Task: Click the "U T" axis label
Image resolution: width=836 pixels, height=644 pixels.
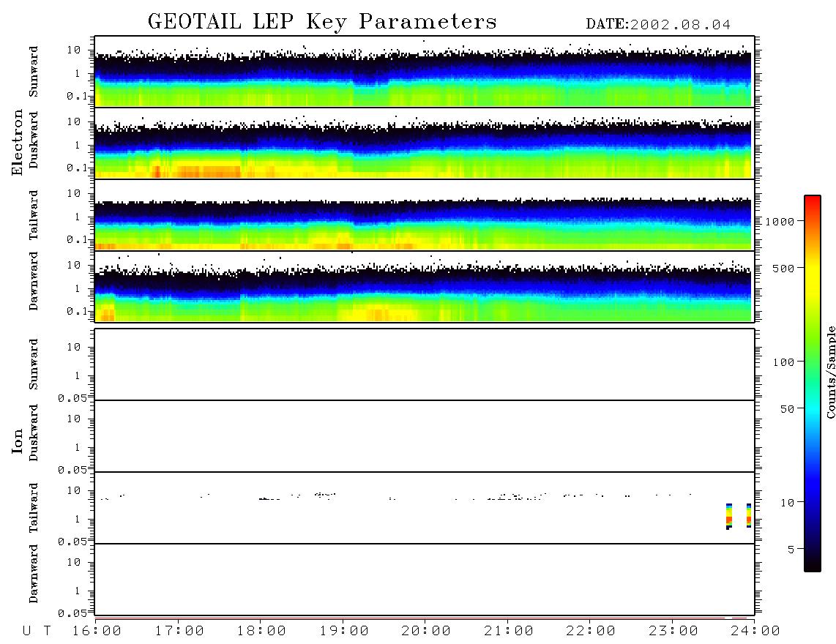Action: (x=37, y=631)
